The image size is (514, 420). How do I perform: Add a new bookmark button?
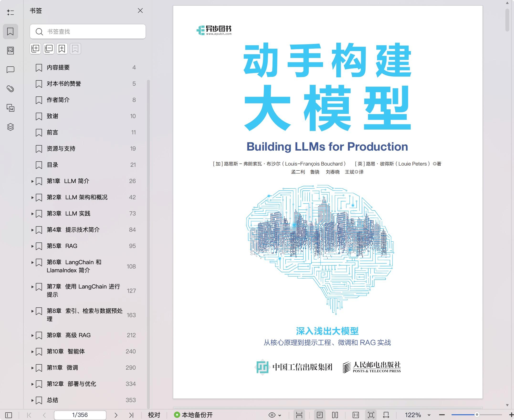pos(62,49)
